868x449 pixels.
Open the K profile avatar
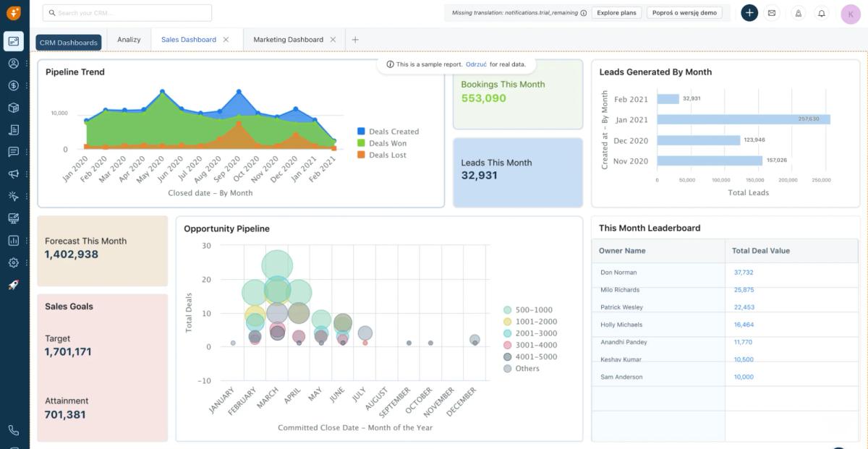point(851,13)
